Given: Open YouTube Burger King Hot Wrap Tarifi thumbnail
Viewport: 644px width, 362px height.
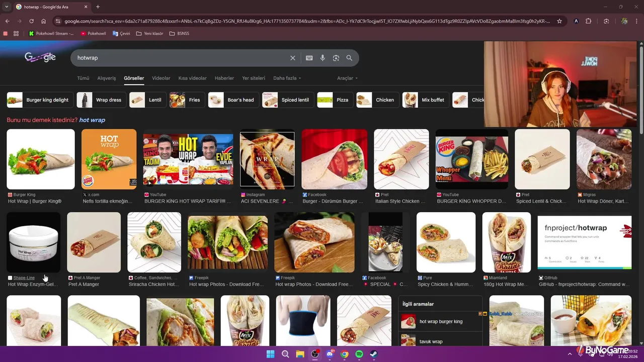Looking at the screenshot, I should pyautogui.click(x=188, y=159).
